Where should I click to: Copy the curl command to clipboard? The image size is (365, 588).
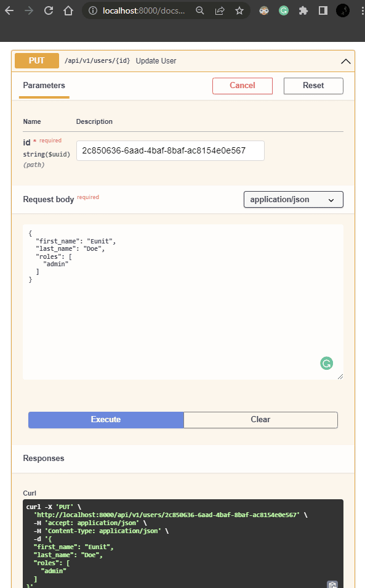332,584
